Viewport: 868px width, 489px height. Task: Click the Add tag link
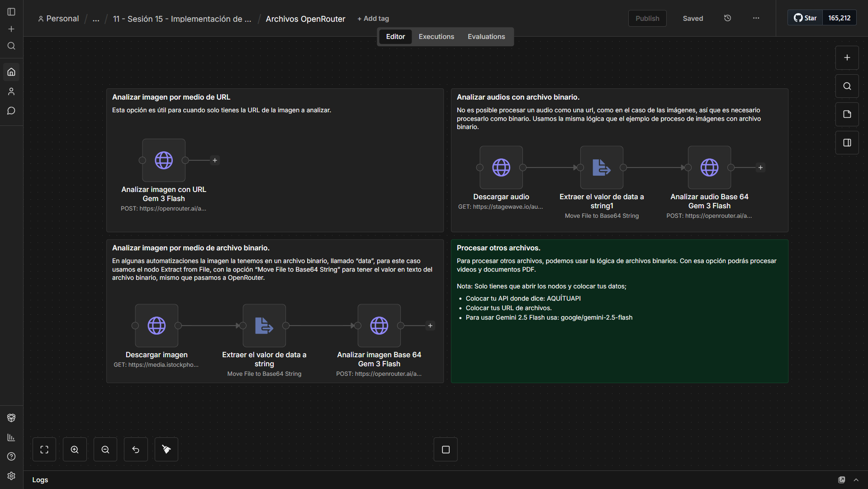pos(373,19)
